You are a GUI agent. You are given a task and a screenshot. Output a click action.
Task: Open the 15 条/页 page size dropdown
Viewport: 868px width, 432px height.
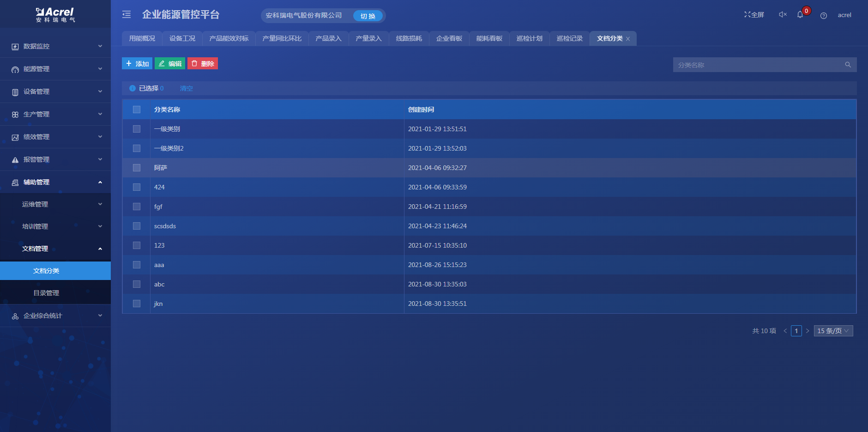point(833,331)
